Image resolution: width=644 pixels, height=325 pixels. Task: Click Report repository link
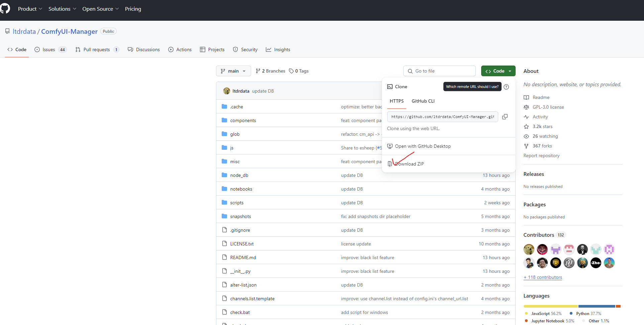point(541,155)
